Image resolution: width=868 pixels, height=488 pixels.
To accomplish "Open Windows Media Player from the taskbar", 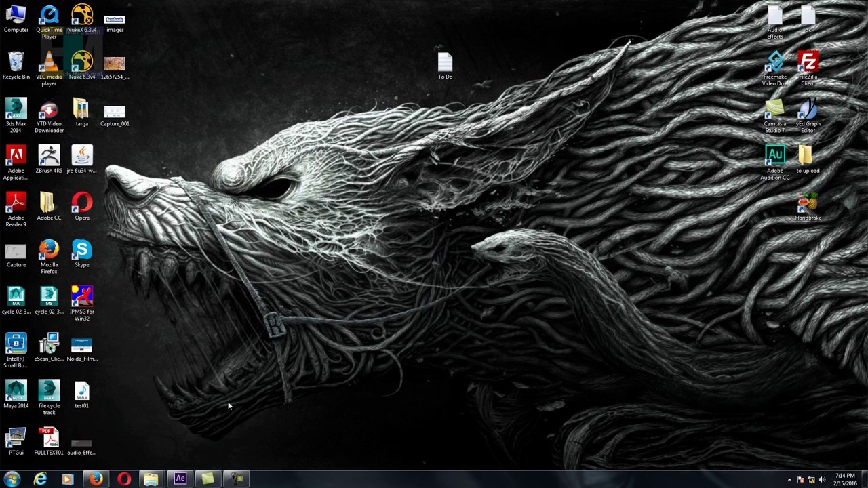I will pos(67,479).
